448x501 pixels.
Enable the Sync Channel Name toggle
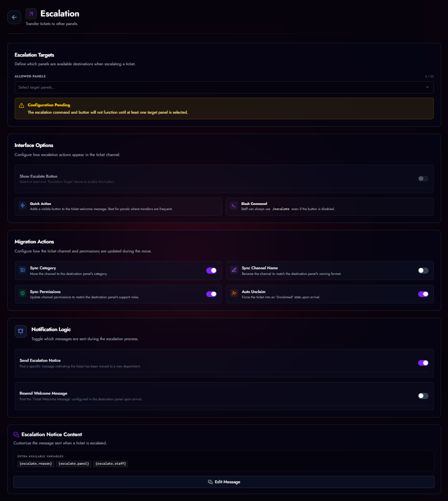point(422,270)
